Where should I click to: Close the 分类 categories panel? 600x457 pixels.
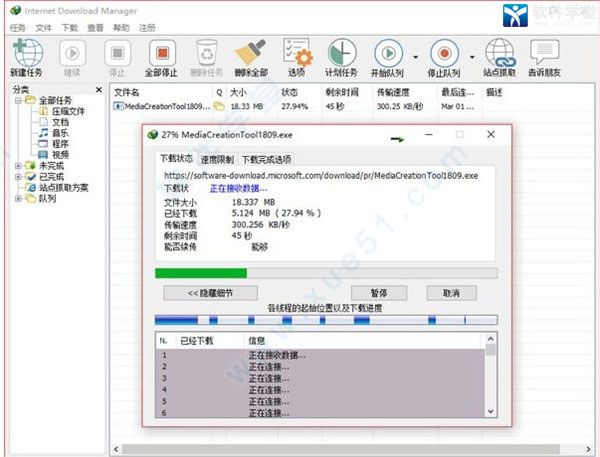tap(99, 90)
